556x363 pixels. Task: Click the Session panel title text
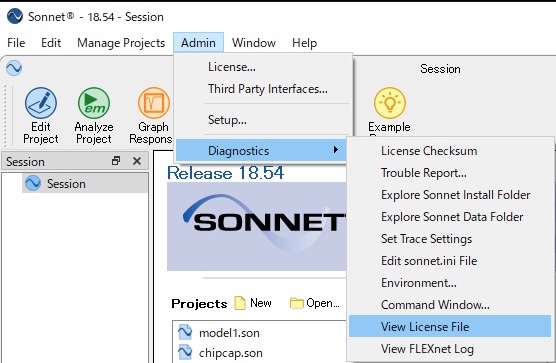pos(26,162)
